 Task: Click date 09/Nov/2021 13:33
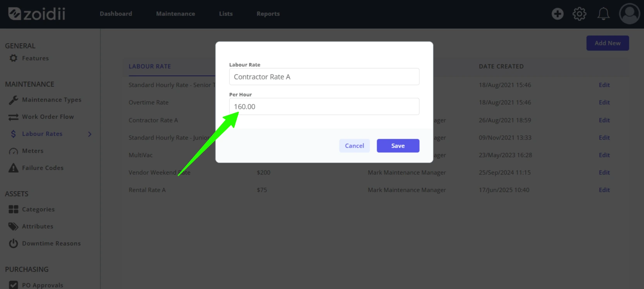(505, 138)
